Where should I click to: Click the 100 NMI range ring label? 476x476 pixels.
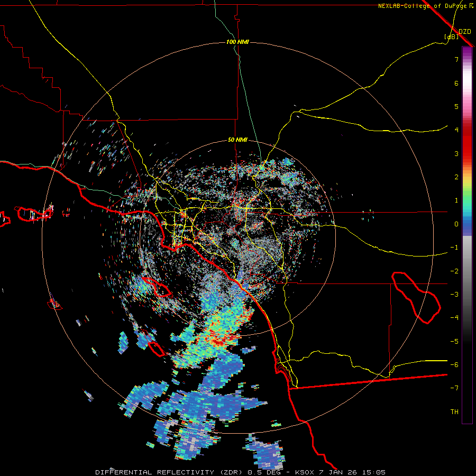237,42
